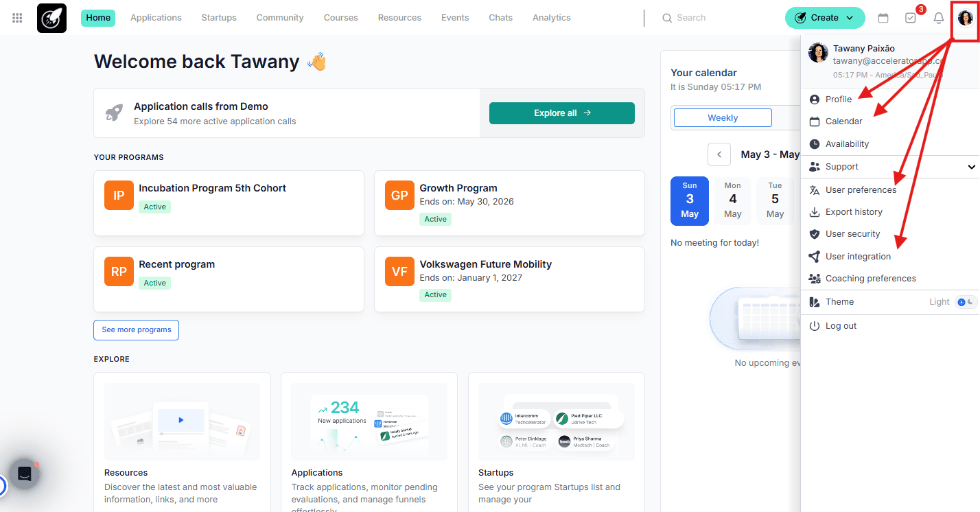
Task: Click the rocket icon in application calls banner
Action: (x=115, y=113)
